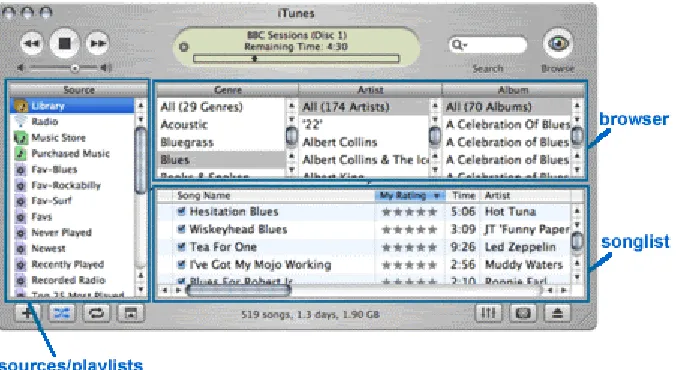678x370 pixels.
Task: Uncheck Wiskeyhead Blues checkbox
Action: [181, 229]
